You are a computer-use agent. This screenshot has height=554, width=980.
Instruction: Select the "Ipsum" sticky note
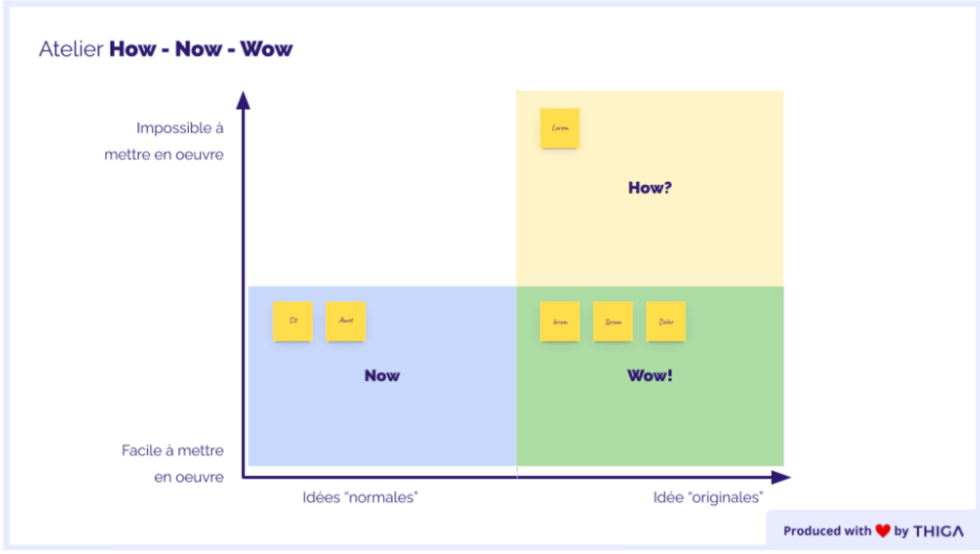tap(612, 322)
